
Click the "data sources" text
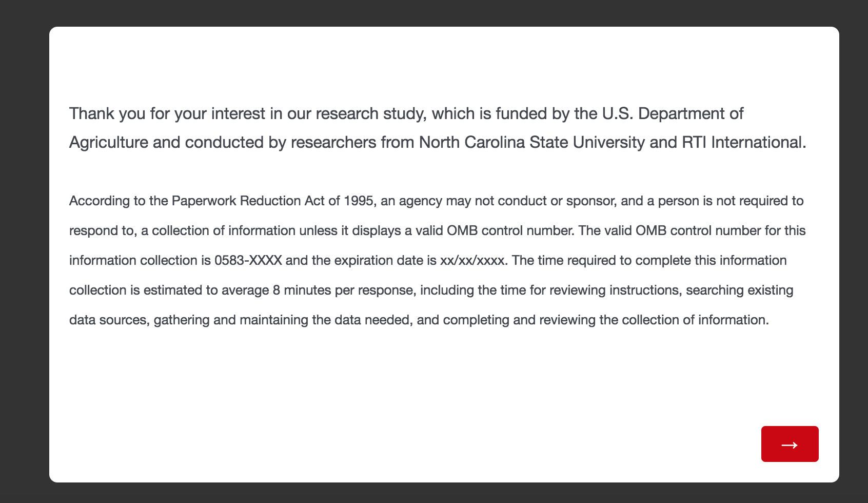[x=108, y=320]
